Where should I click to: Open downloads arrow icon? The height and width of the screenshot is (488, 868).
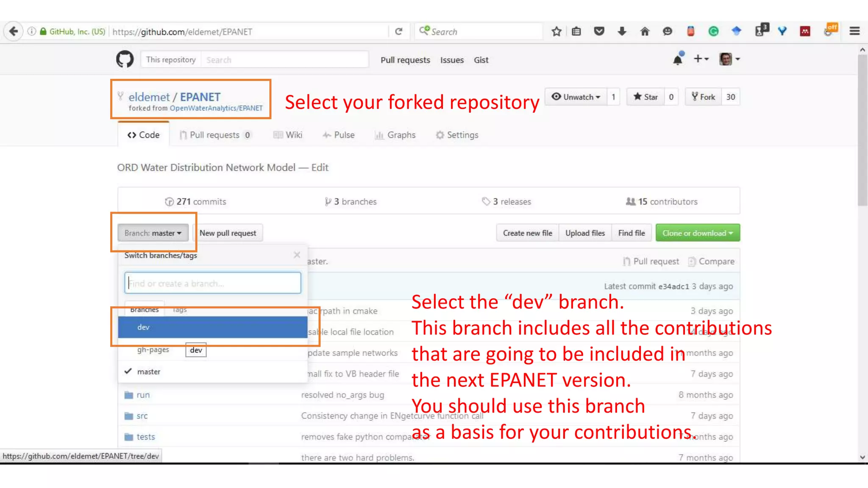point(622,31)
